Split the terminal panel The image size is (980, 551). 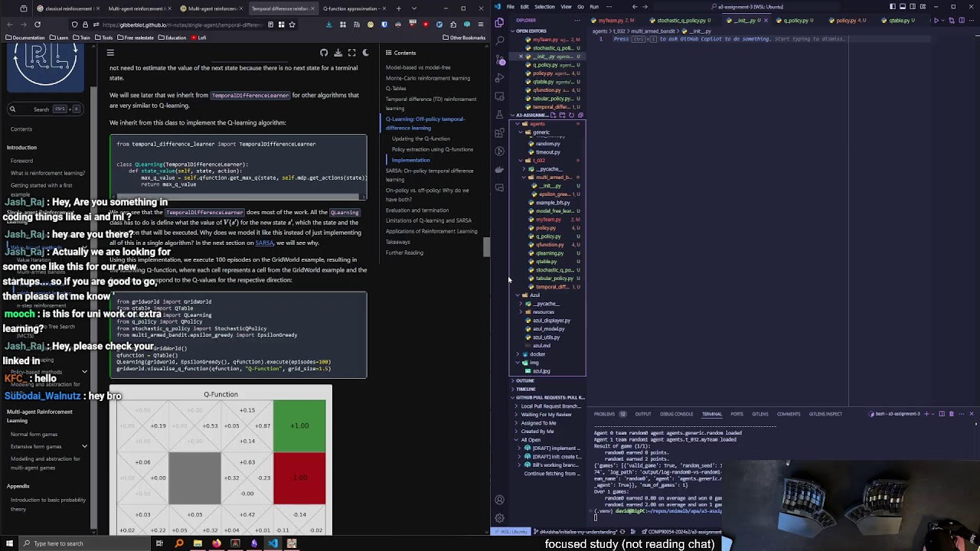pyautogui.click(x=942, y=414)
